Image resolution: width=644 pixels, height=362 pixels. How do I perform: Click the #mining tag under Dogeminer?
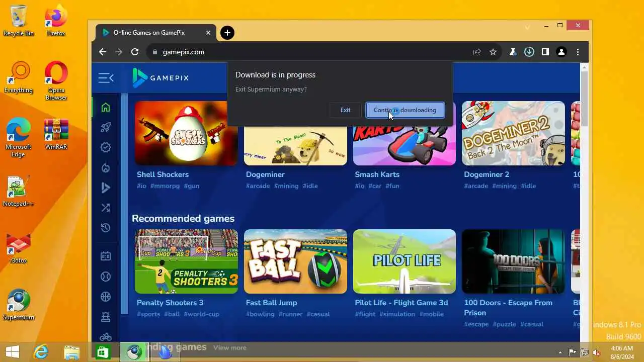pyautogui.click(x=287, y=186)
